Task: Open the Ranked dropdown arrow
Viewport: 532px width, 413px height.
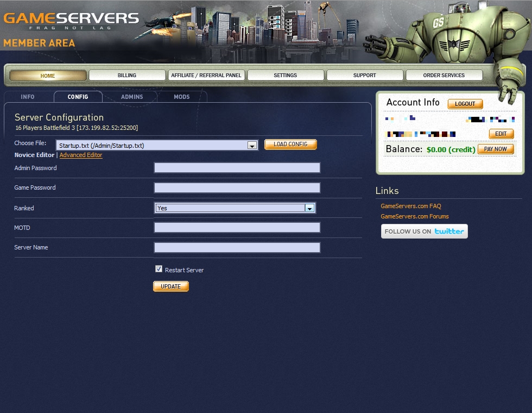Action: tap(309, 208)
